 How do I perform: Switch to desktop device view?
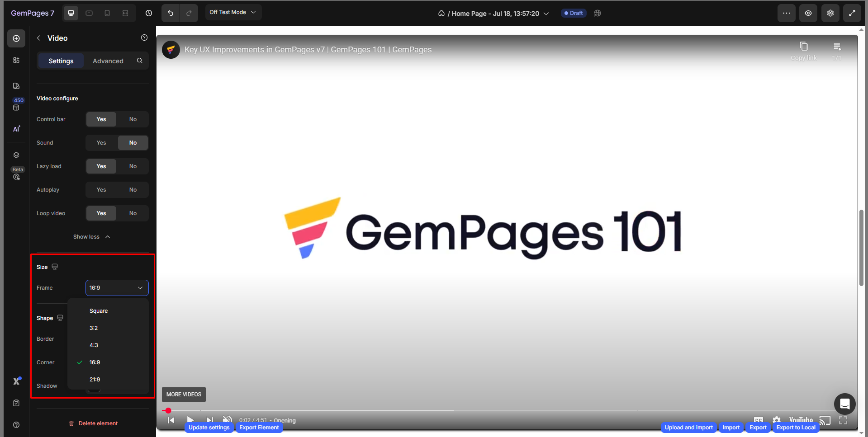click(x=71, y=13)
